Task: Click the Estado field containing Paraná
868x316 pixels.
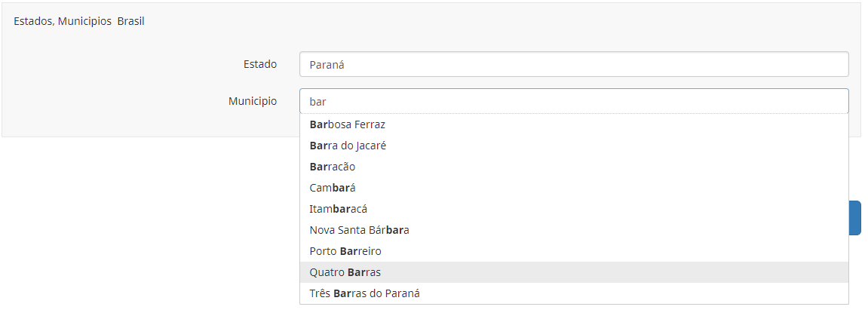Action: coord(573,64)
